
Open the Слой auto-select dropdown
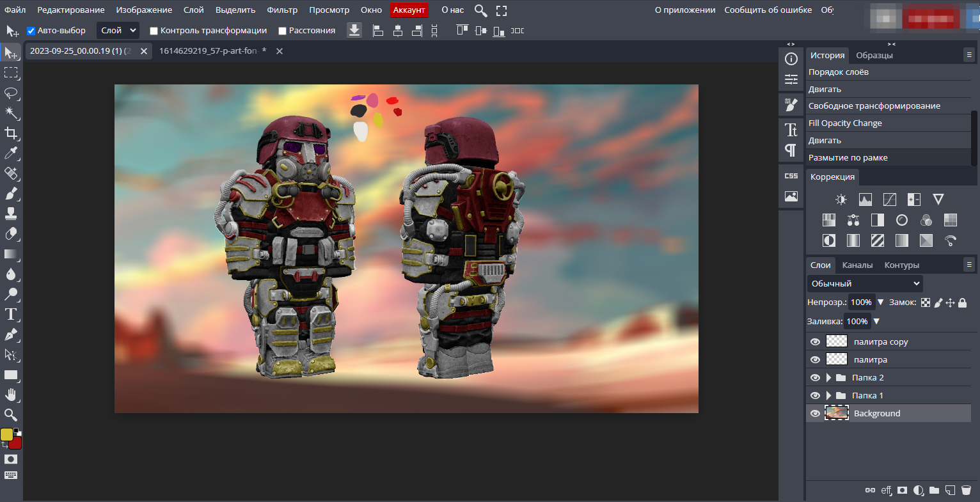point(118,30)
